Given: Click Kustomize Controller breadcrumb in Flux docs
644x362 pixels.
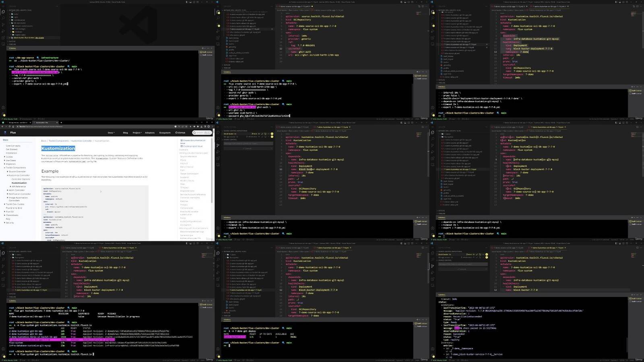Looking at the screenshot, I should point(82,141).
